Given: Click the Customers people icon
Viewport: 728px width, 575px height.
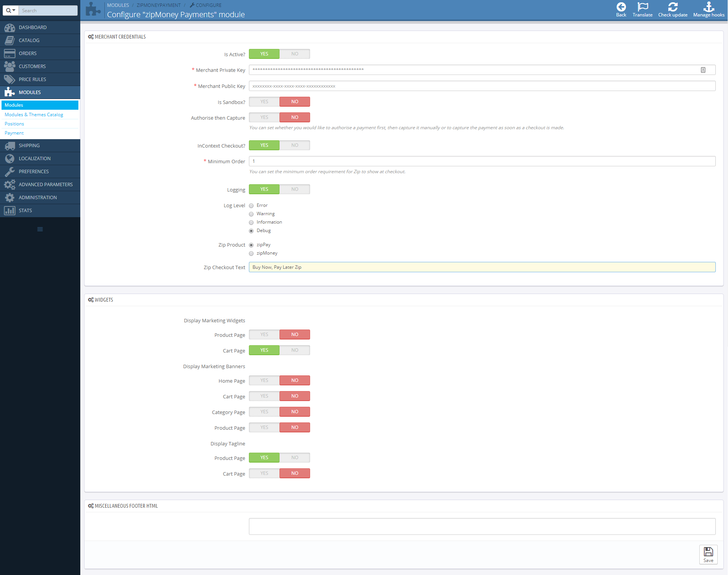Looking at the screenshot, I should pyautogui.click(x=10, y=67).
